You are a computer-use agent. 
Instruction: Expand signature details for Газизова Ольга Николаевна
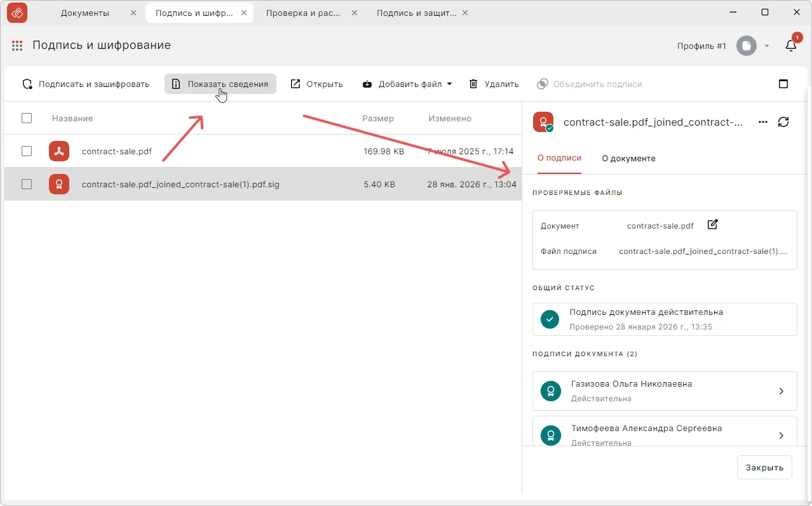tap(782, 391)
